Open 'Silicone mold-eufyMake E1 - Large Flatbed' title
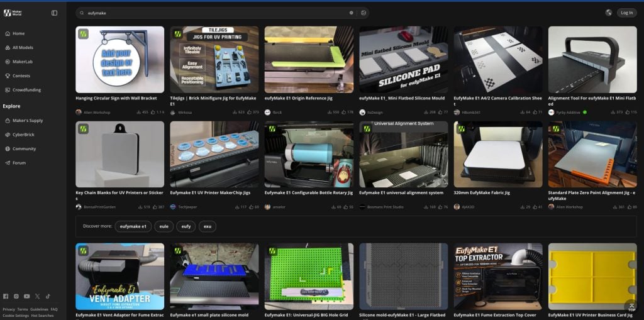This screenshot has height=320, width=644. click(x=402, y=315)
